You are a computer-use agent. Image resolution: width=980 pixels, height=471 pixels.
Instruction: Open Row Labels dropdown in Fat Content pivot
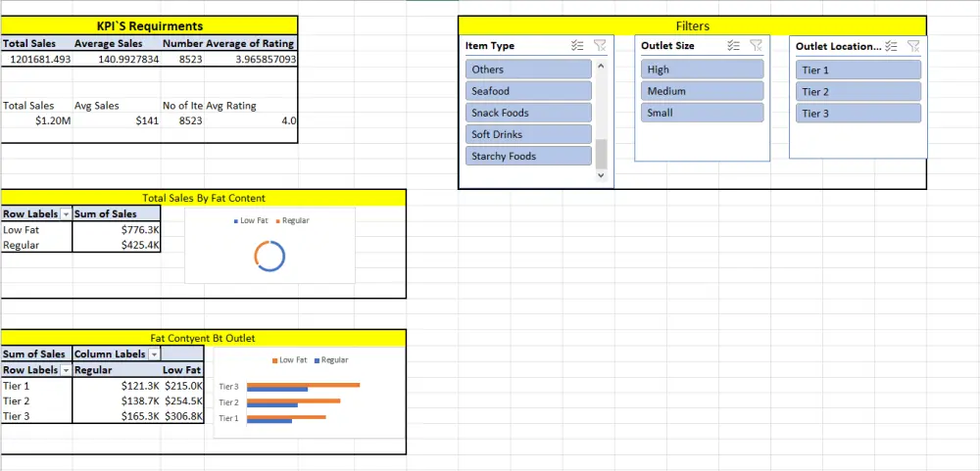tap(67, 214)
